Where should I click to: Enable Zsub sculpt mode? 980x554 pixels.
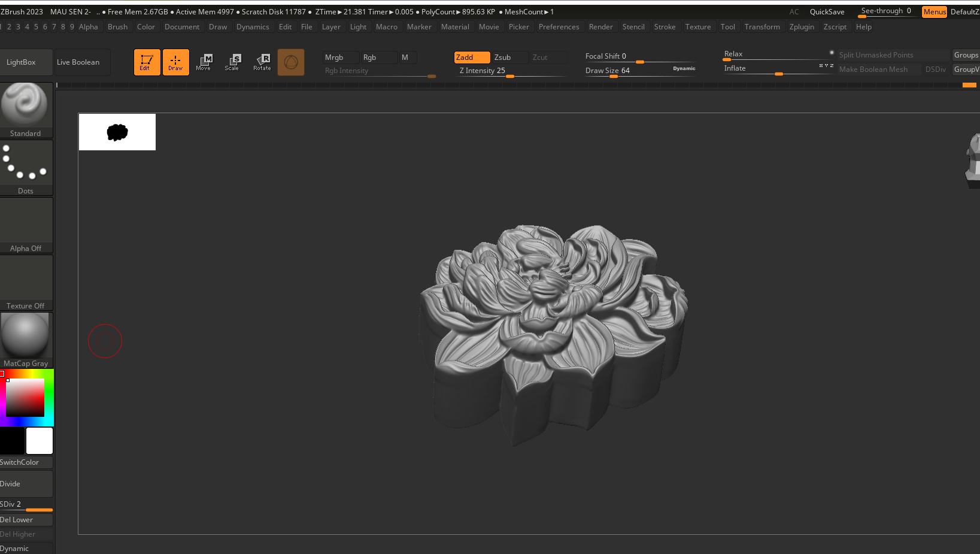[x=509, y=57]
